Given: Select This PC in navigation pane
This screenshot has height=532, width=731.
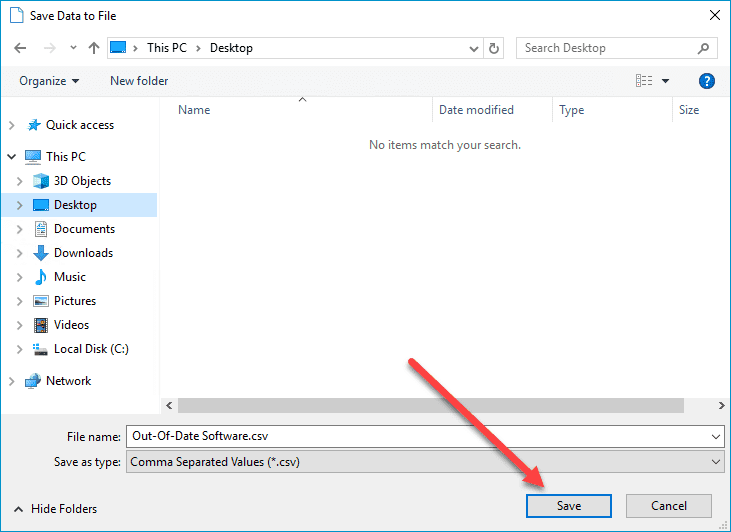Looking at the screenshot, I should coord(66,157).
